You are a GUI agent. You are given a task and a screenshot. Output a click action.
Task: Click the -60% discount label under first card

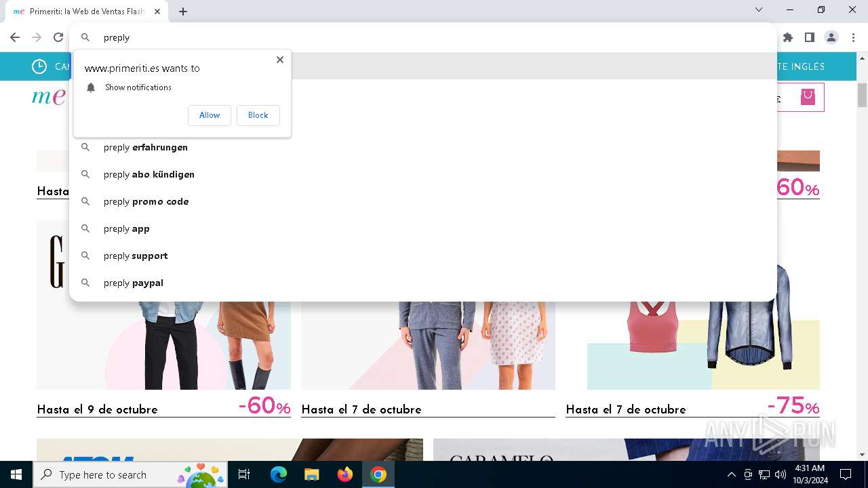click(x=264, y=406)
